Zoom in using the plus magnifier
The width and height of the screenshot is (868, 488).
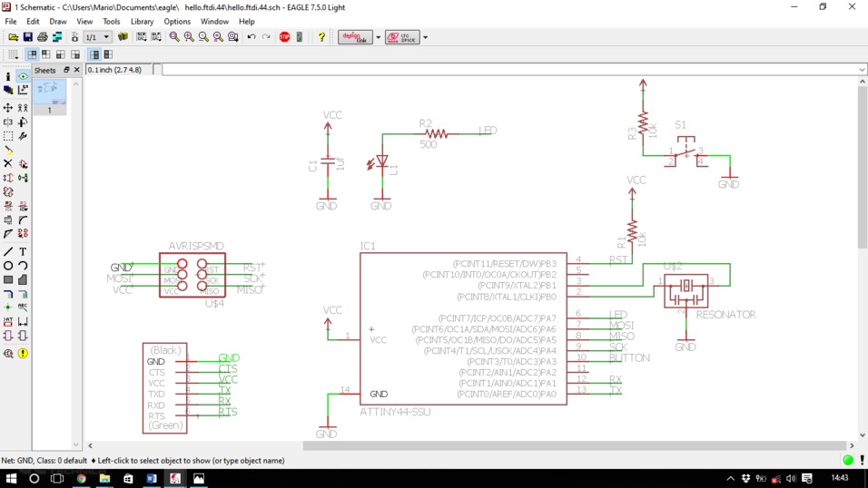click(189, 37)
